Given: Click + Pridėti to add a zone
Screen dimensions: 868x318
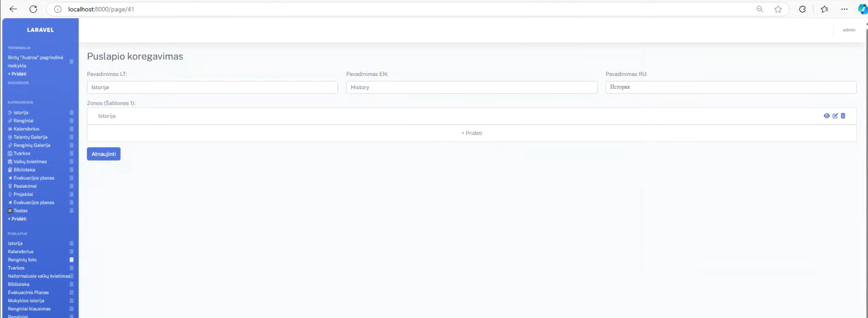Looking at the screenshot, I should 471,133.
